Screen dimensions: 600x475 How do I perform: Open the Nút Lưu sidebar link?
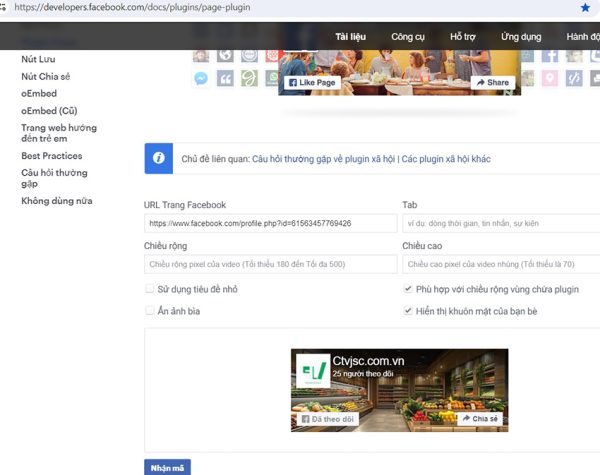(38, 59)
